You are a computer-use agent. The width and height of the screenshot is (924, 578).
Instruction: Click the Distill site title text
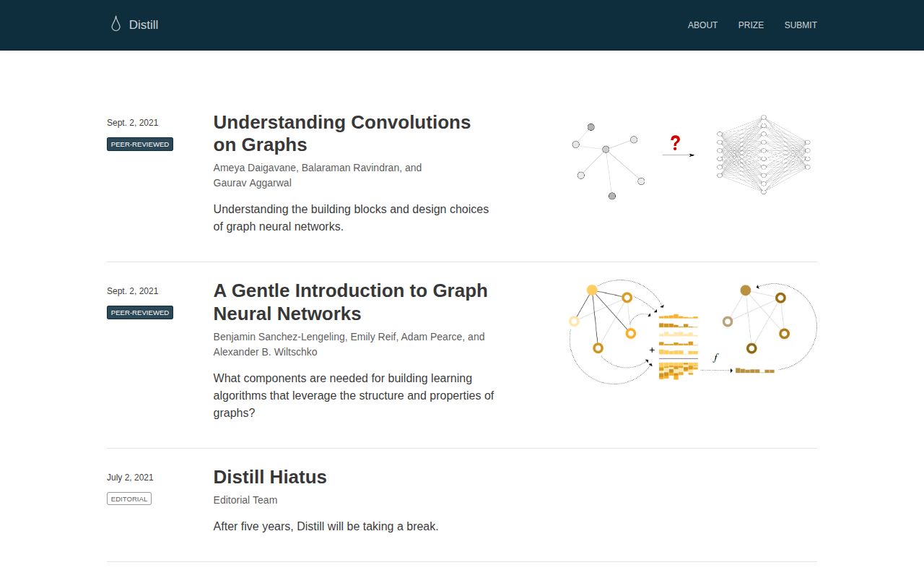click(143, 25)
